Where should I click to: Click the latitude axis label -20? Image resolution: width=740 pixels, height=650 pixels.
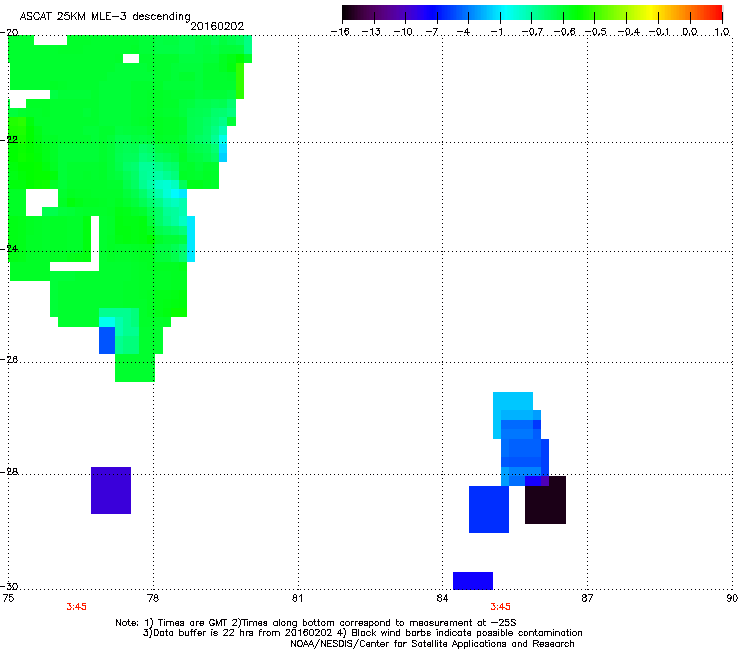coord(10,32)
